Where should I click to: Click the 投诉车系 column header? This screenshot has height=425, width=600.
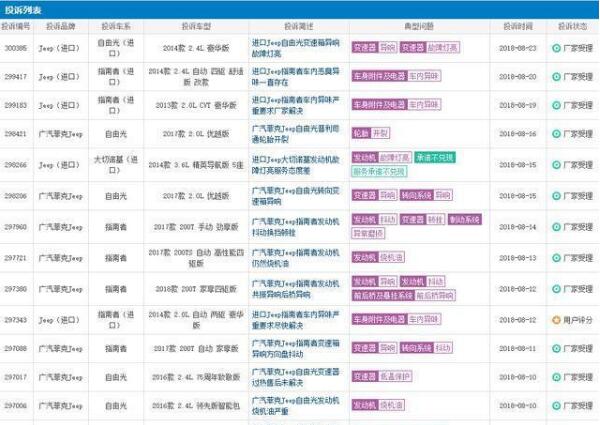click(x=116, y=26)
